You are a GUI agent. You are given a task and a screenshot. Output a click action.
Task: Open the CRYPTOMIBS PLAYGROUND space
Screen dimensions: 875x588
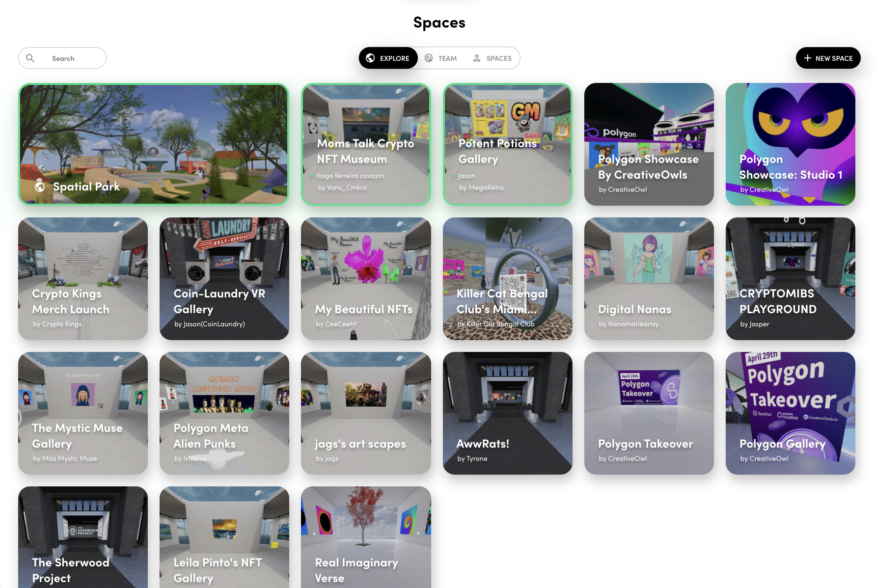point(791,279)
